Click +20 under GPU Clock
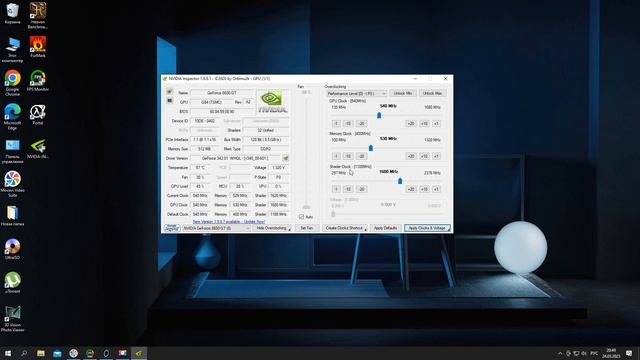The width and height of the screenshot is (640, 360). (411, 124)
